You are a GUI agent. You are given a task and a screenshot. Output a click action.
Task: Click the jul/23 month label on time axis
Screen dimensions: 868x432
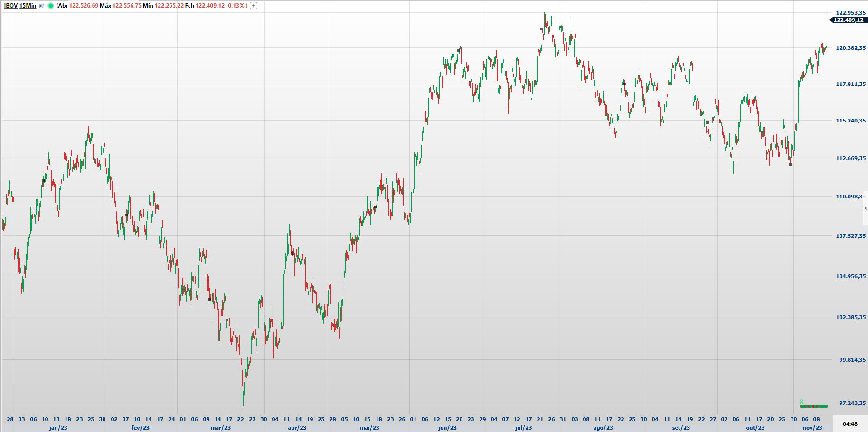[523, 428]
